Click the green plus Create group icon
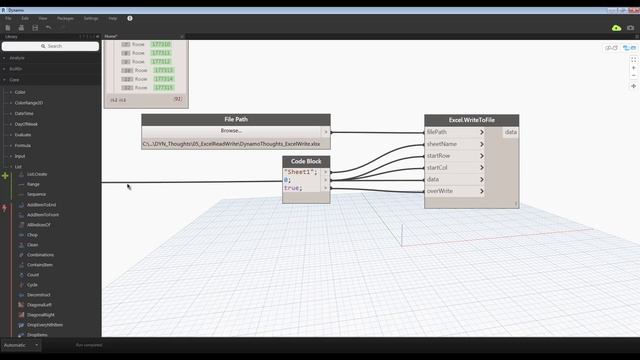Image resolution: width=640 pixels, height=360 pixels. tap(5, 176)
